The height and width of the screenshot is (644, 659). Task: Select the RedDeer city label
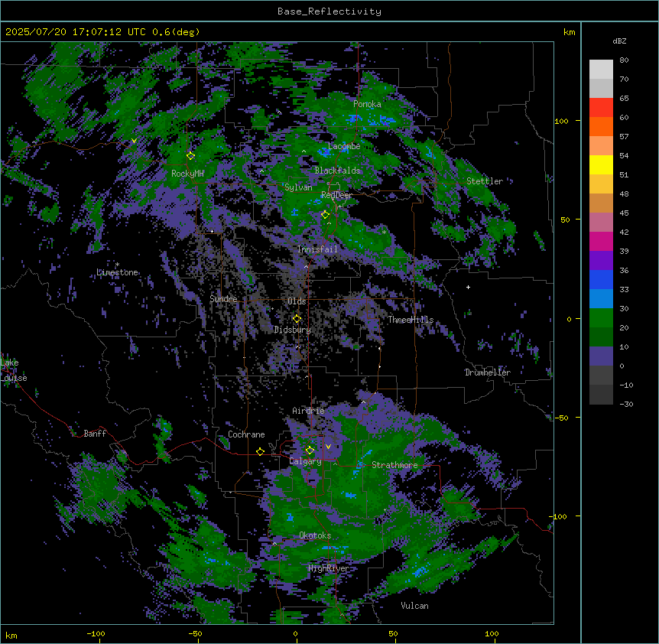tap(336, 195)
